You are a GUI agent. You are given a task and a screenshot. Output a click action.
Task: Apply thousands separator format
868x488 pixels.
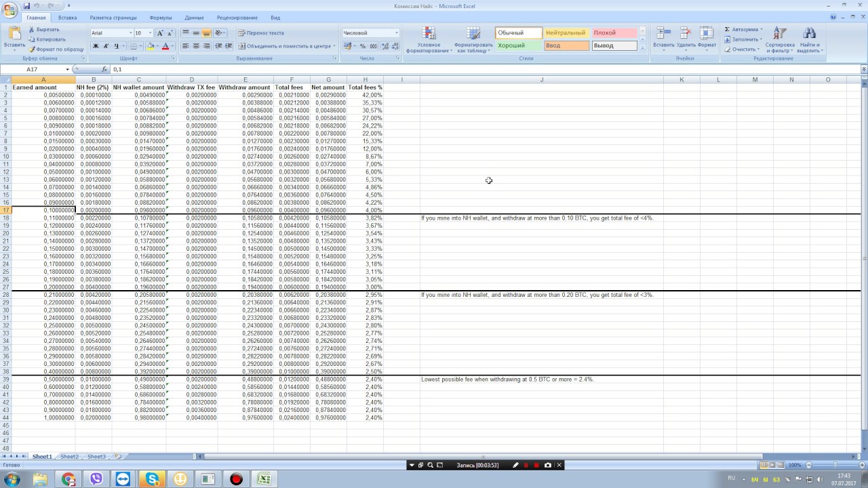(372, 46)
